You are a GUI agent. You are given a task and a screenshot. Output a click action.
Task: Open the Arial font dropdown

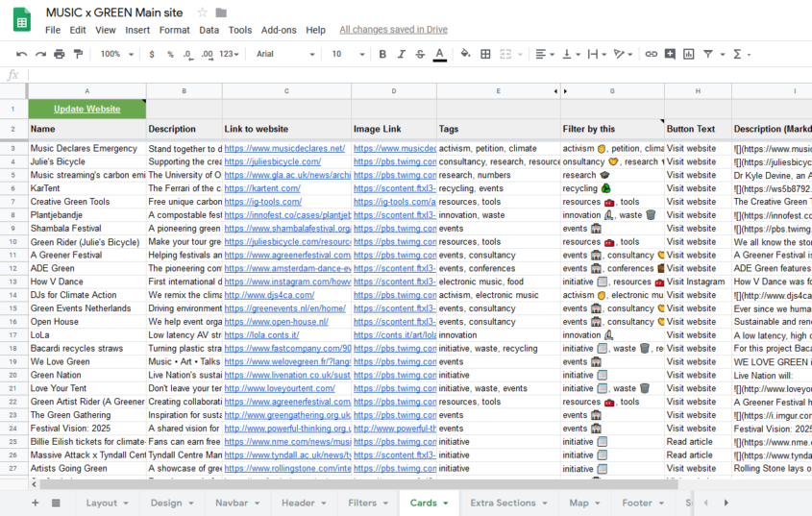pos(285,54)
